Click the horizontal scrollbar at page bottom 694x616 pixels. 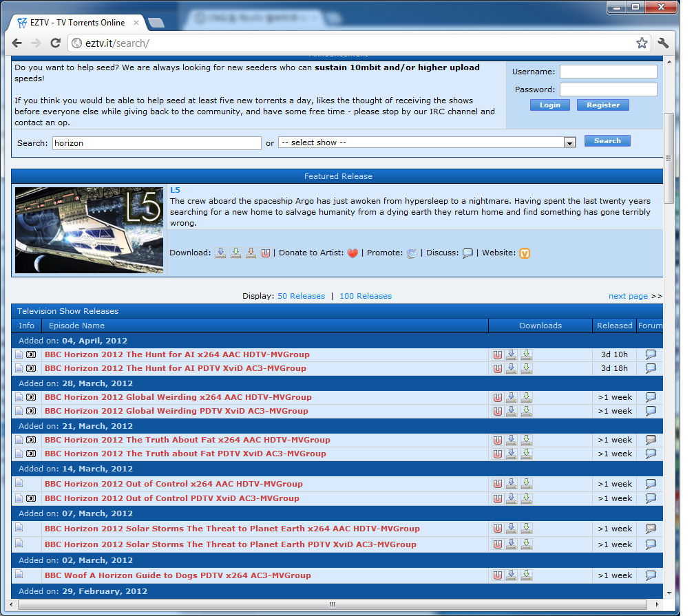click(332, 604)
